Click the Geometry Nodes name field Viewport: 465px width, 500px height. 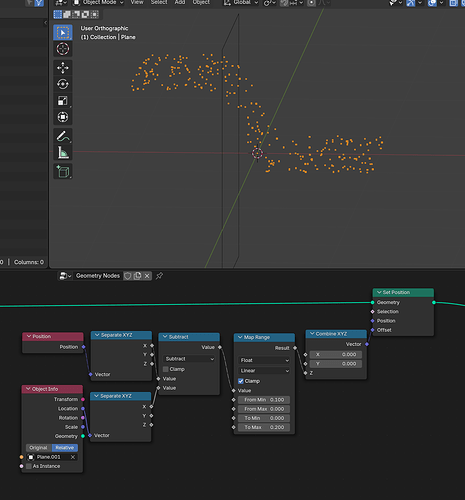98,276
